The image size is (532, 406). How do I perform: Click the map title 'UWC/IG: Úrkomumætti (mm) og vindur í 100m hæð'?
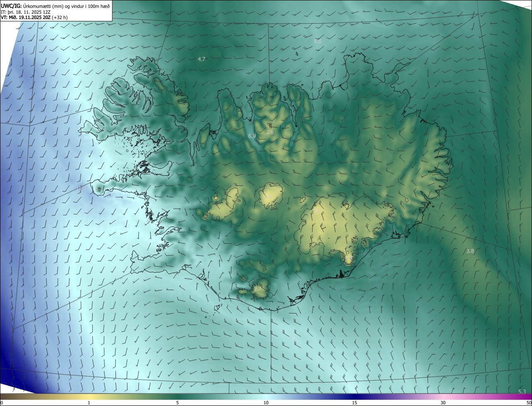[56, 6]
